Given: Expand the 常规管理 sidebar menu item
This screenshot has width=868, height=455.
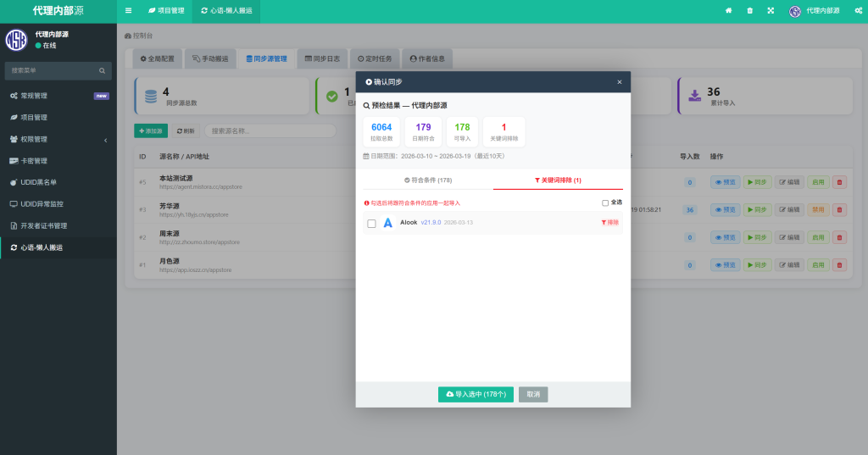Looking at the screenshot, I should pos(58,96).
